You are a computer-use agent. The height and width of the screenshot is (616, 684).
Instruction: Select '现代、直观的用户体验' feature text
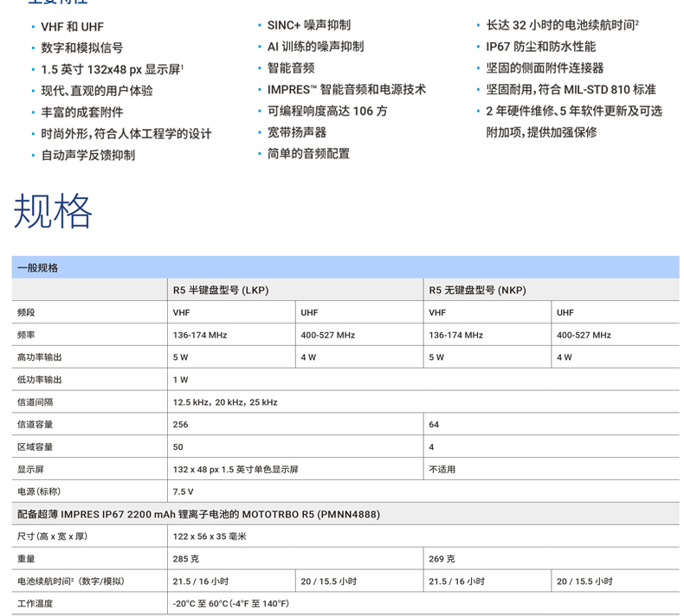[x=97, y=91]
